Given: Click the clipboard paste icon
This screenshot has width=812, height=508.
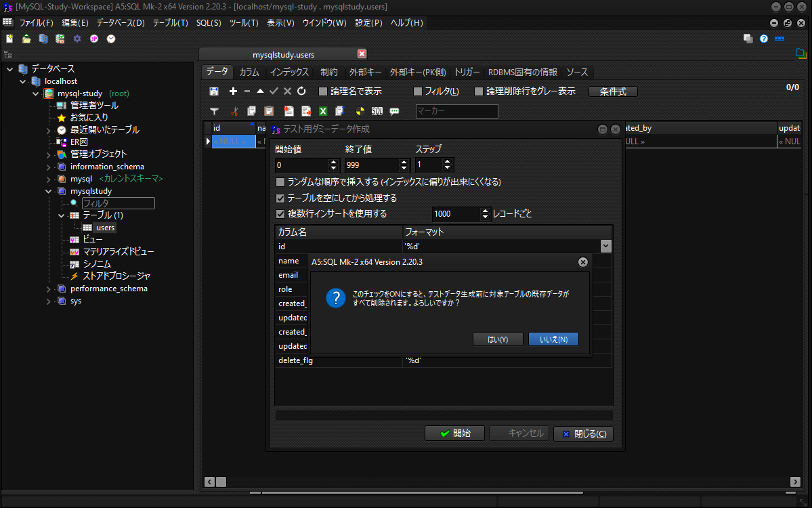Looking at the screenshot, I should 269,111.
